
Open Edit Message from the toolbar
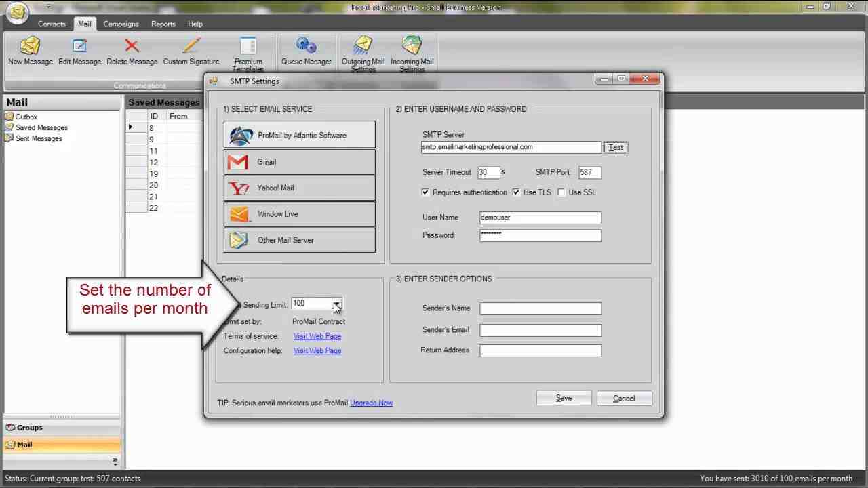79,52
